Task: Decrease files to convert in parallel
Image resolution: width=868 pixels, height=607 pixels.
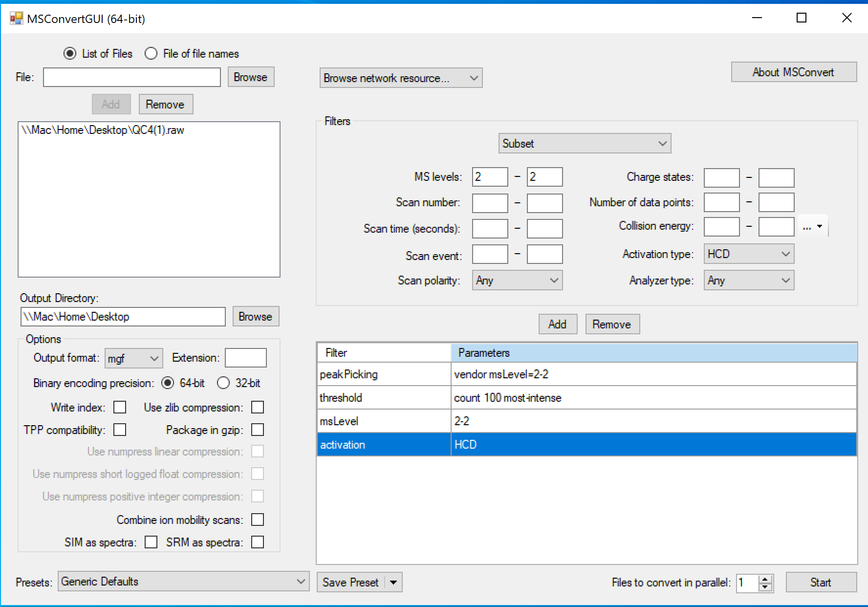Action: (766, 587)
